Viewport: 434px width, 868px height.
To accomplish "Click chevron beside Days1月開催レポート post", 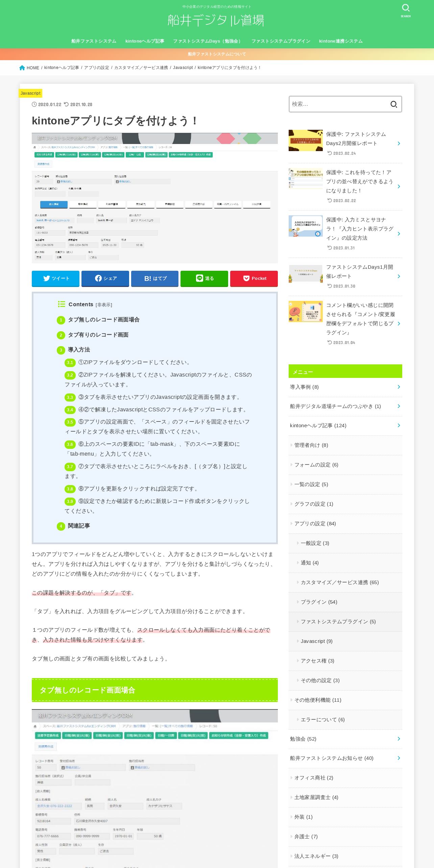I will pyautogui.click(x=399, y=276).
